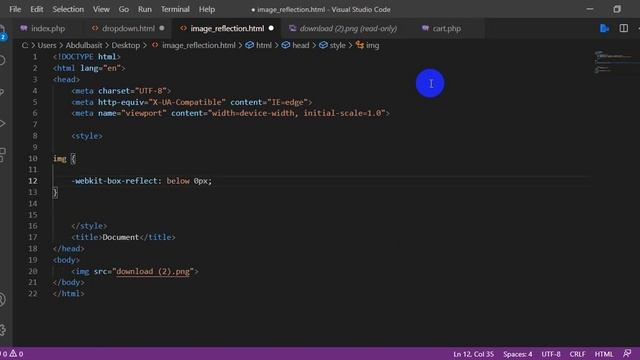Click the unsaved dot on dropdown.html tab
Viewport: 640px width, 360px height.
[162, 28]
